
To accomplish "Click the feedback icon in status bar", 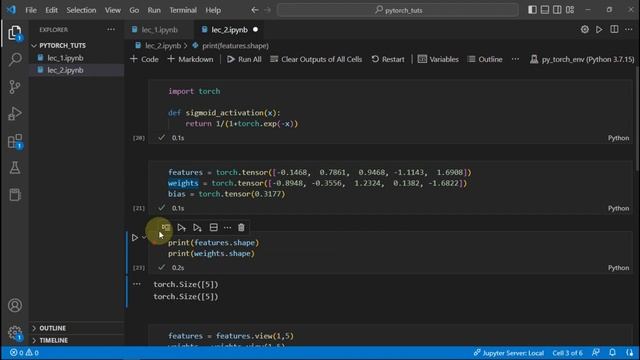I will (596, 353).
